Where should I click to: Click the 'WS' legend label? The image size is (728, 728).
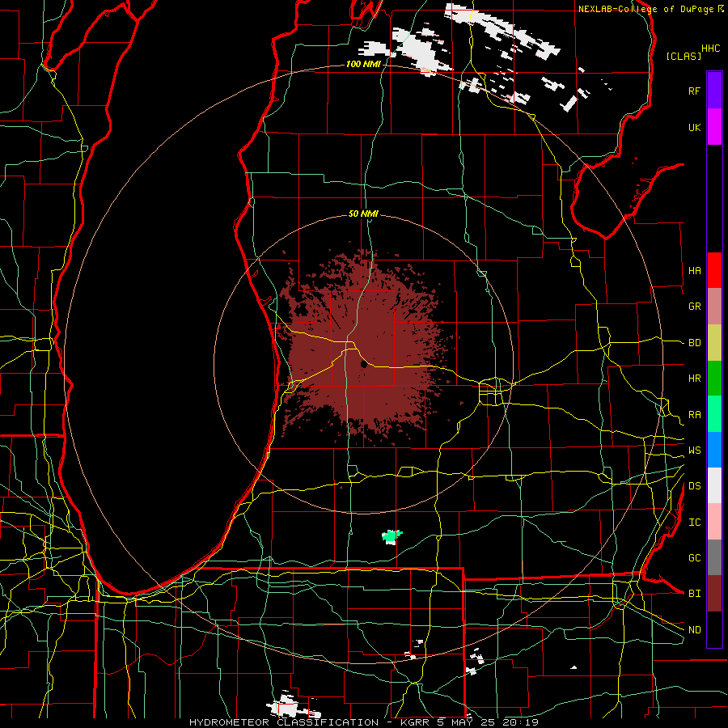click(x=694, y=450)
